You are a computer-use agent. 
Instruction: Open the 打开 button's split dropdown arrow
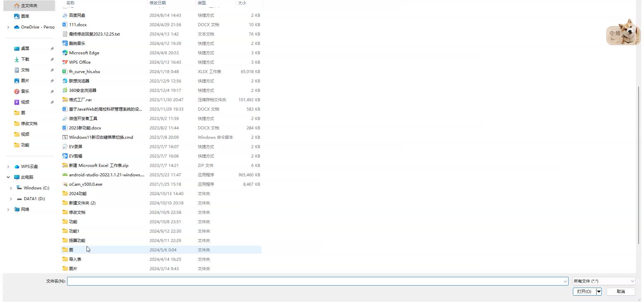(x=599, y=292)
